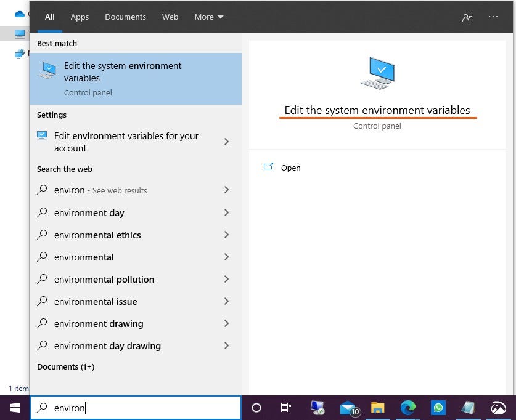Expand arrow for Edit environment variables for your account

[x=226, y=142]
